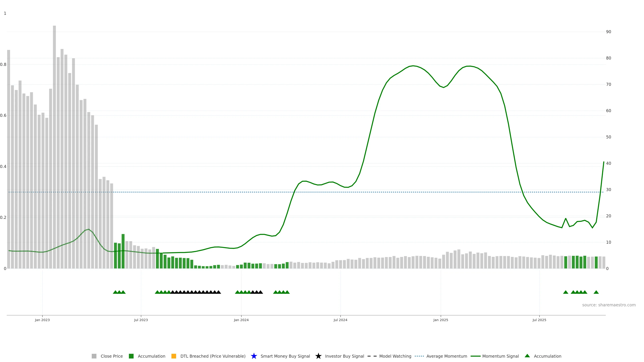Screen dimensions: 644x362
Task: Click the orange DTL Breached legend swatch
Action: [x=174, y=356]
